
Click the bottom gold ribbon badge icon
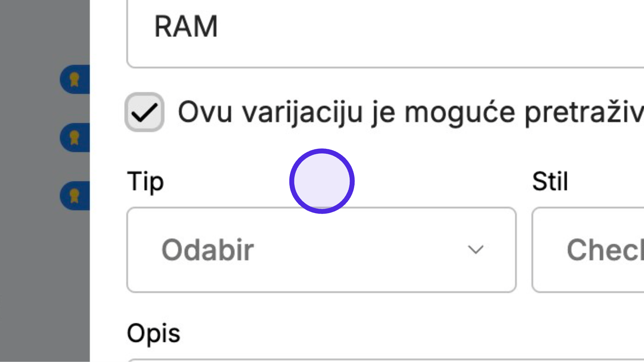(x=74, y=195)
